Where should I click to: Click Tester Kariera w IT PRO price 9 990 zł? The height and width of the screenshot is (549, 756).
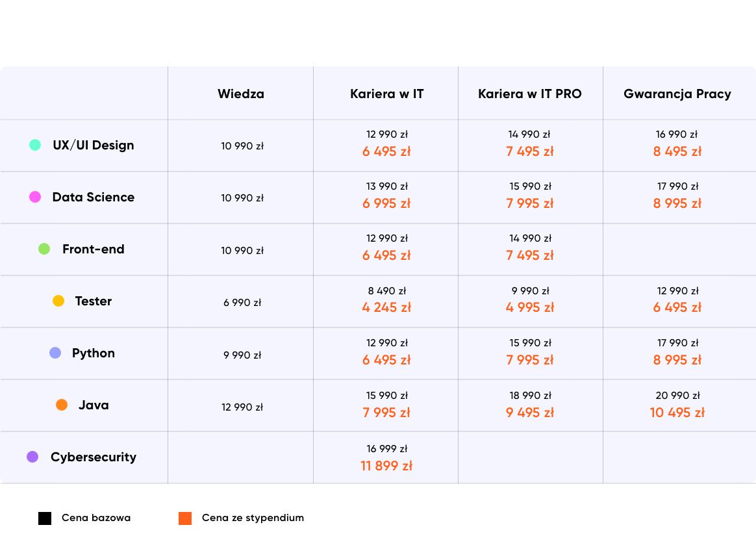tap(531, 291)
